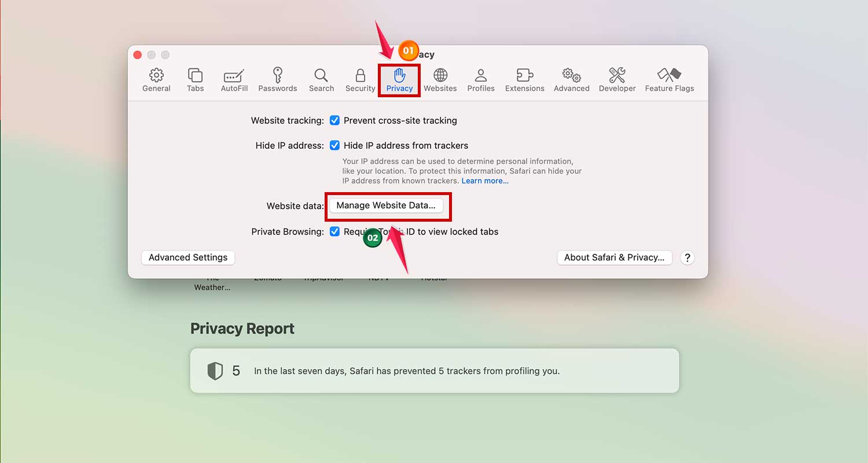
Task: Select the Passwords key icon
Action: point(277,80)
